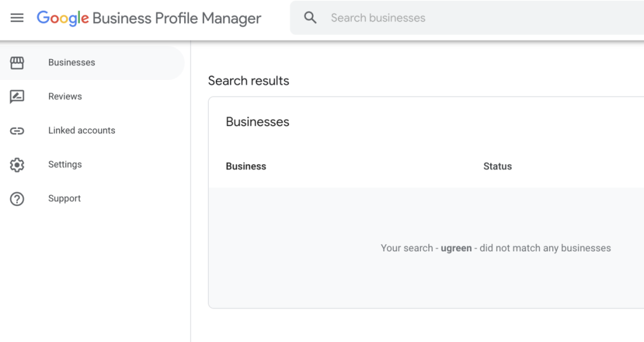Image resolution: width=644 pixels, height=342 pixels.
Task: Open the Settings sidebar item
Action: click(x=65, y=164)
